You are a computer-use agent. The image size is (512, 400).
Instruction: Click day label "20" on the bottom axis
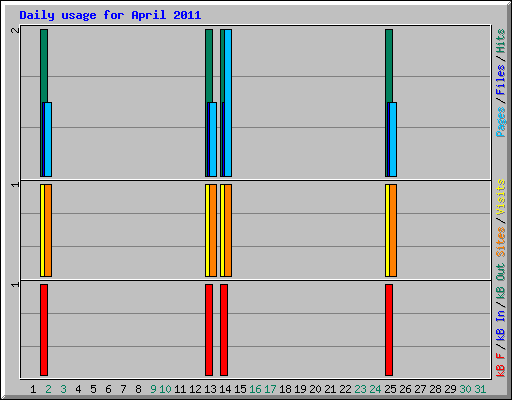pos(315,389)
